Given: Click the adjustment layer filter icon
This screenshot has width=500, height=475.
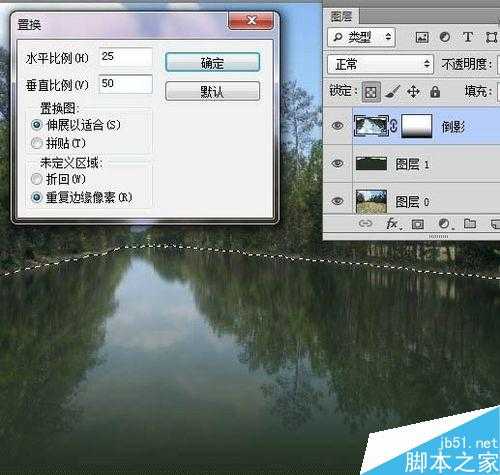Looking at the screenshot, I should (x=445, y=37).
